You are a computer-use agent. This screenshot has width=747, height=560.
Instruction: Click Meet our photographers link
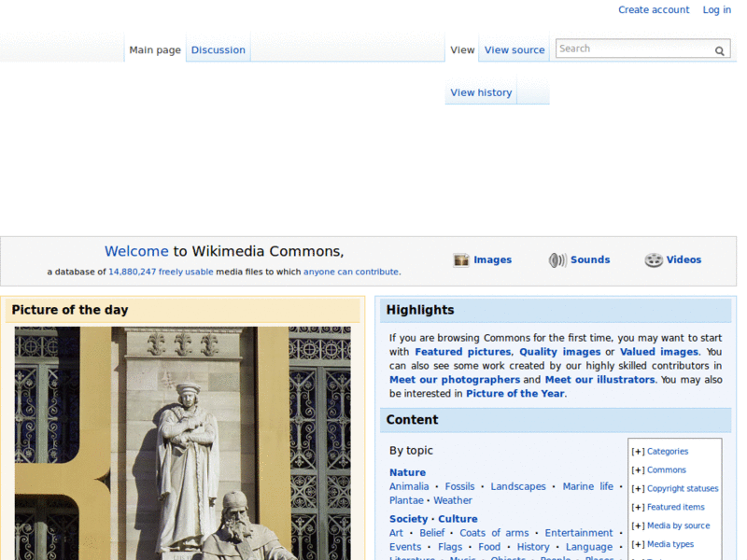tap(455, 380)
